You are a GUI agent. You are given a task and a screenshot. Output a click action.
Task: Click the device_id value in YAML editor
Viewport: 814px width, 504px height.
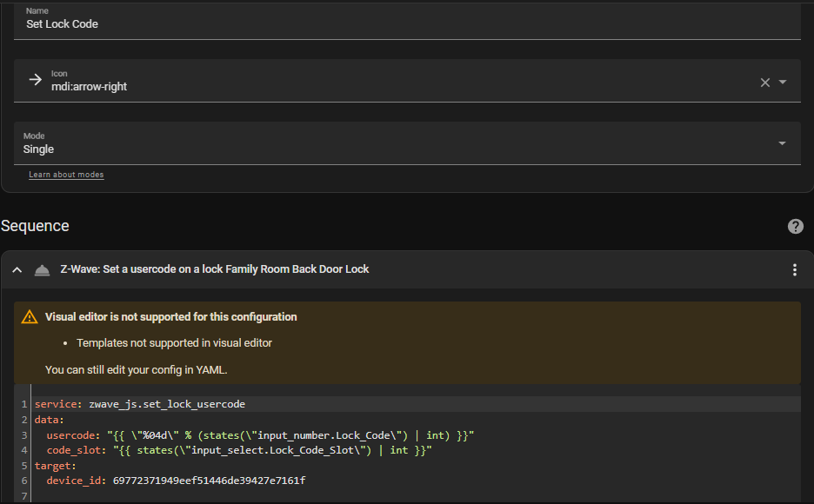(209, 481)
